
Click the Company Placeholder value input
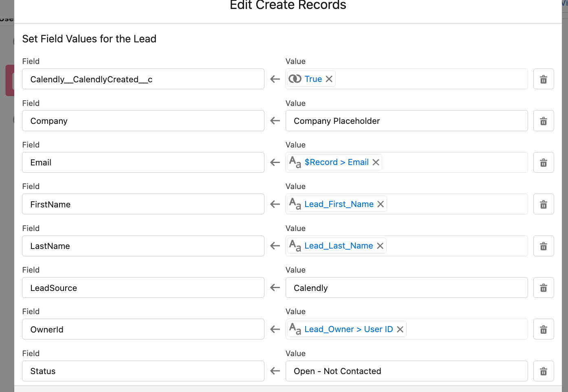click(x=406, y=121)
